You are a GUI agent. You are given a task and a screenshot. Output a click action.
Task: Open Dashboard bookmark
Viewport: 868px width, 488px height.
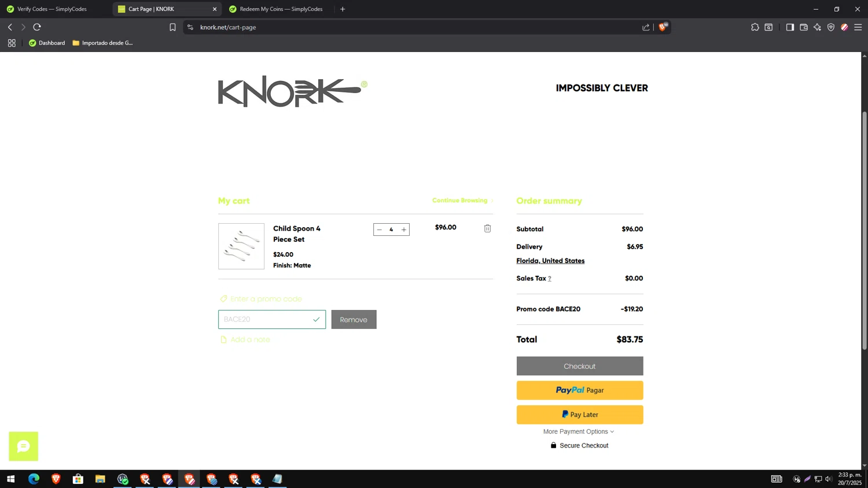pos(47,43)
